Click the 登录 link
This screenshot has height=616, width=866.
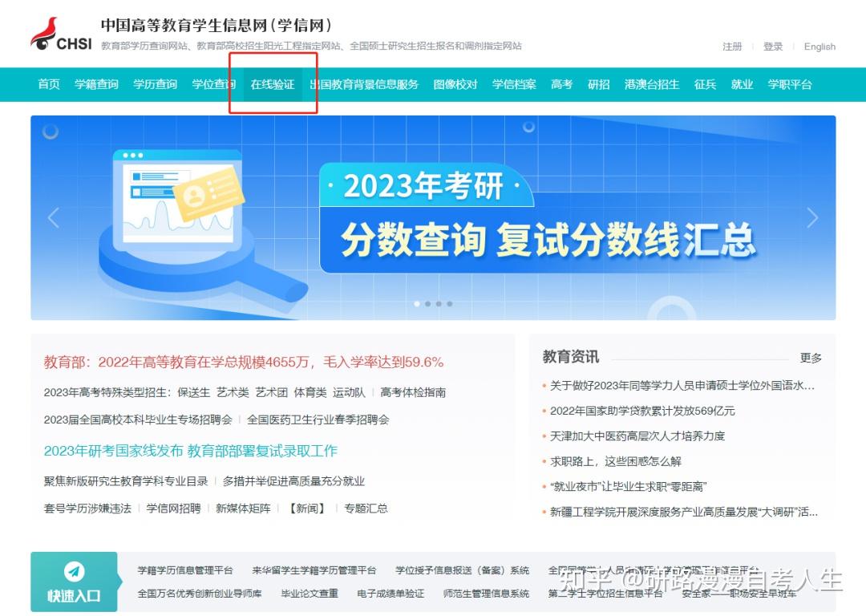click(773, 47)
